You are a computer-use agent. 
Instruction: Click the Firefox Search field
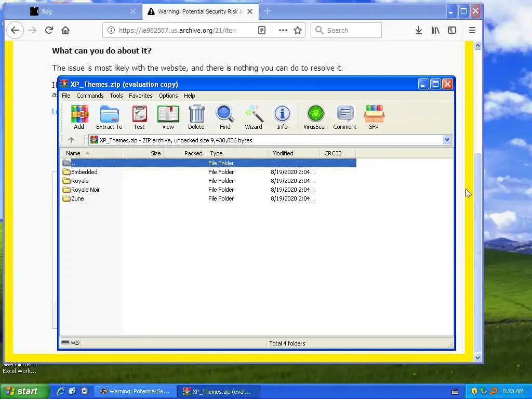point(346,30)
